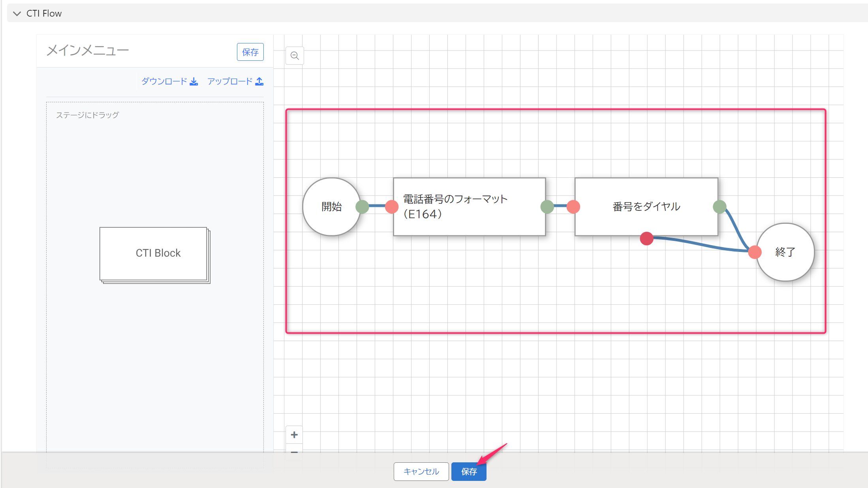Click the upload arrow icon
Screen dimensions: 868x488
[259, 81]
